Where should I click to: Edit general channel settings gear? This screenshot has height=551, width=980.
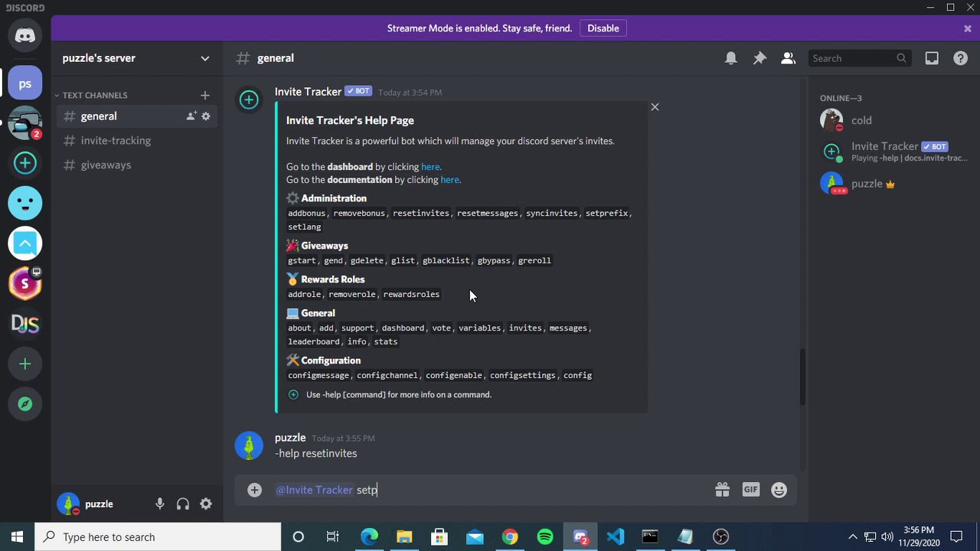click(x=206, y=116)
